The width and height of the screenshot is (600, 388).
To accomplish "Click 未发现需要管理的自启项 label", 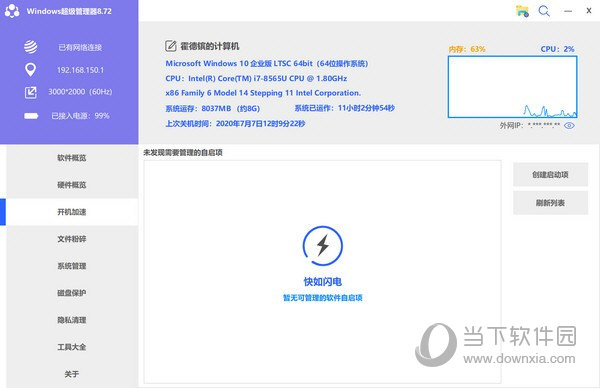I will click(x=183, y=153).
